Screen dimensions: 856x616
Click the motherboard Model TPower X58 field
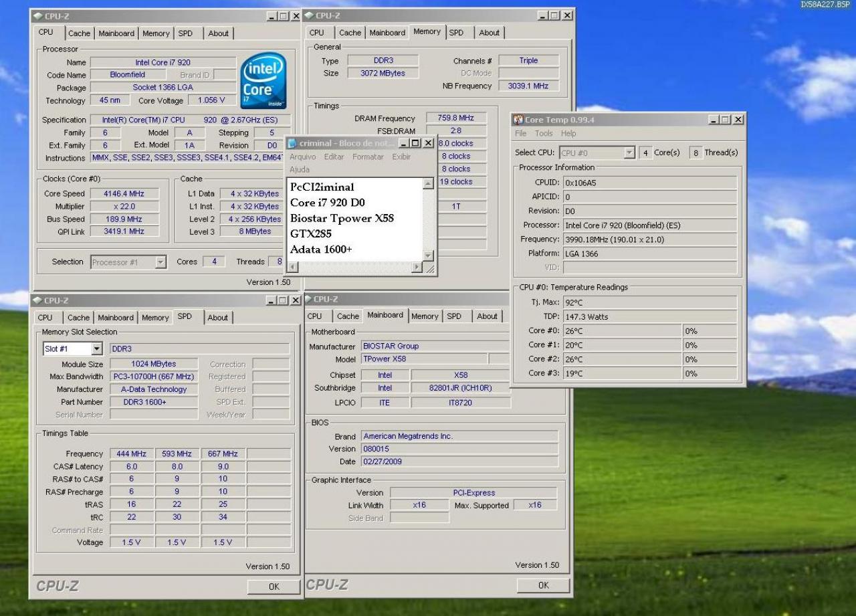[x=424, y=359]
